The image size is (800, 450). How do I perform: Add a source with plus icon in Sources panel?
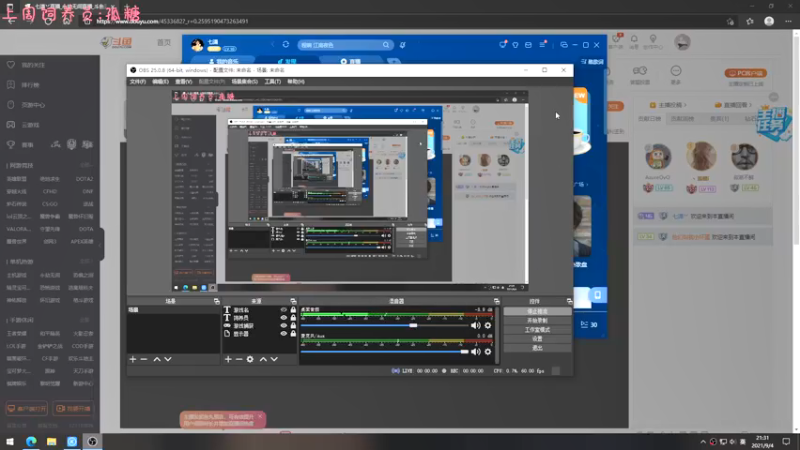pos(228,359)
